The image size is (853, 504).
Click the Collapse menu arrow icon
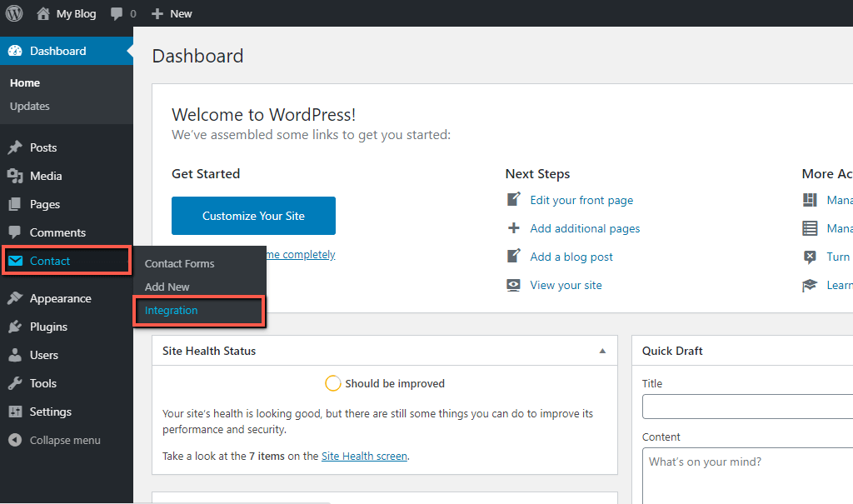[x=15, y=440]
